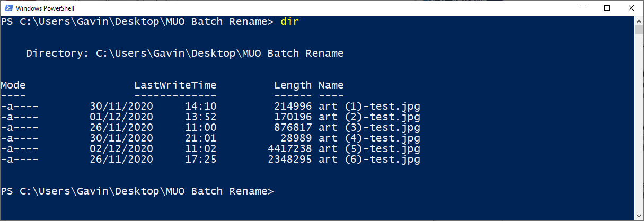Click the PowerShell icon in title bar

tap(7, 8)
